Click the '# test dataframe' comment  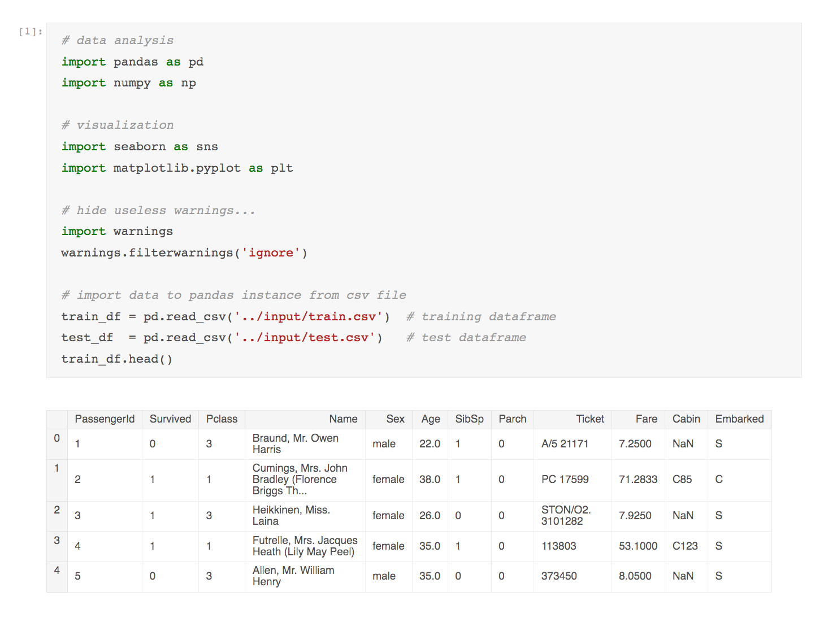pyautogui.click(x=466, y=338)
